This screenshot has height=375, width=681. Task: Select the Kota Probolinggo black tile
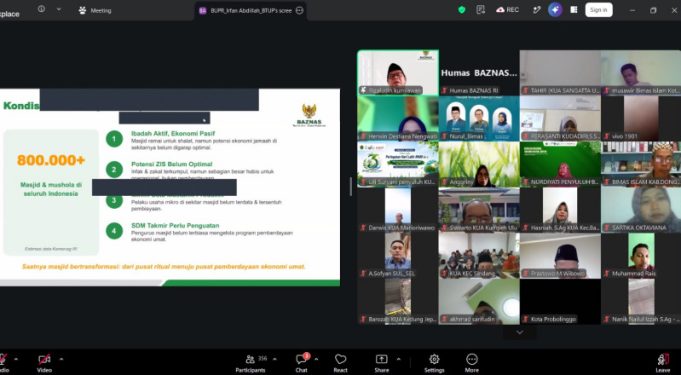pos(560,302)
